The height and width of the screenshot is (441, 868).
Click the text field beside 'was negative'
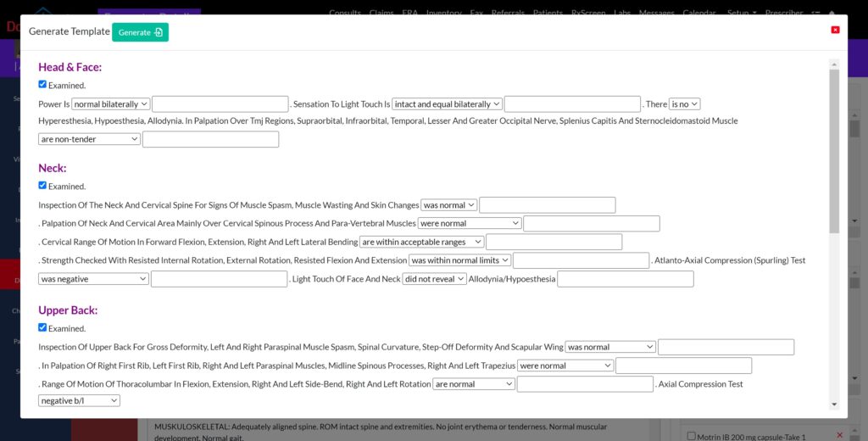[x=220, y=279]
